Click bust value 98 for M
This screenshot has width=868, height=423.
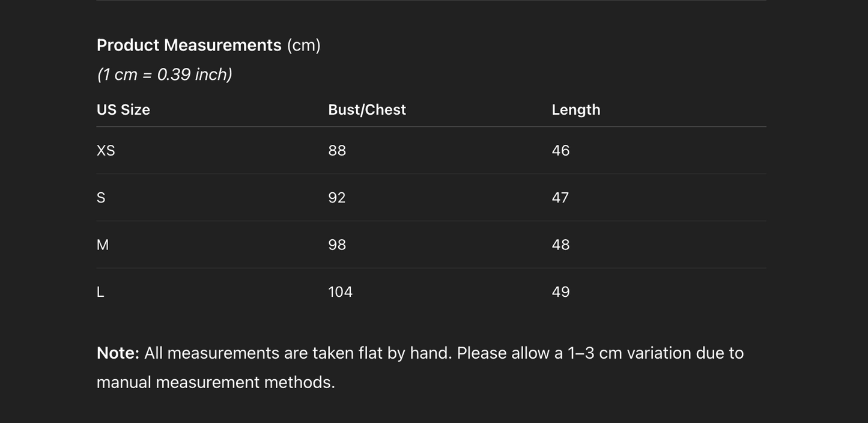(337, 245)
